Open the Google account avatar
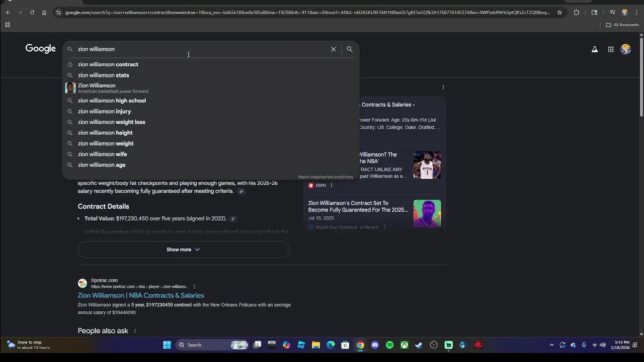 click(x=626, y=49)
